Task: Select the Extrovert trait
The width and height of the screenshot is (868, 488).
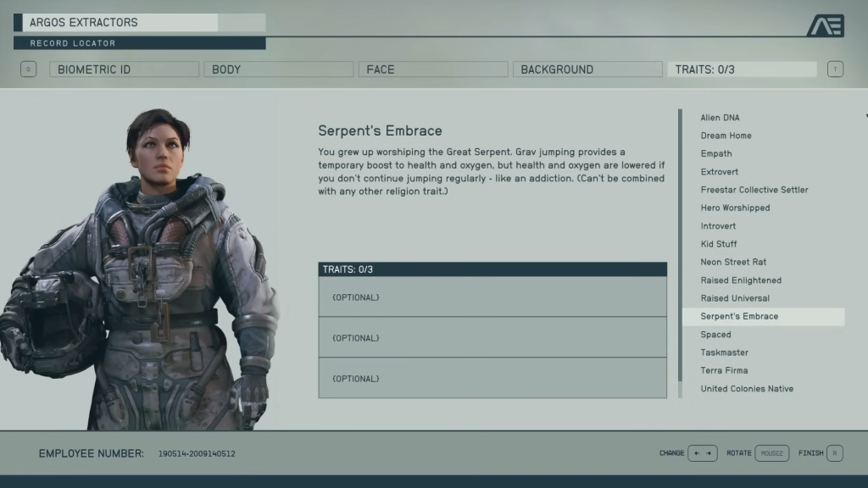Action: [717, 171]
